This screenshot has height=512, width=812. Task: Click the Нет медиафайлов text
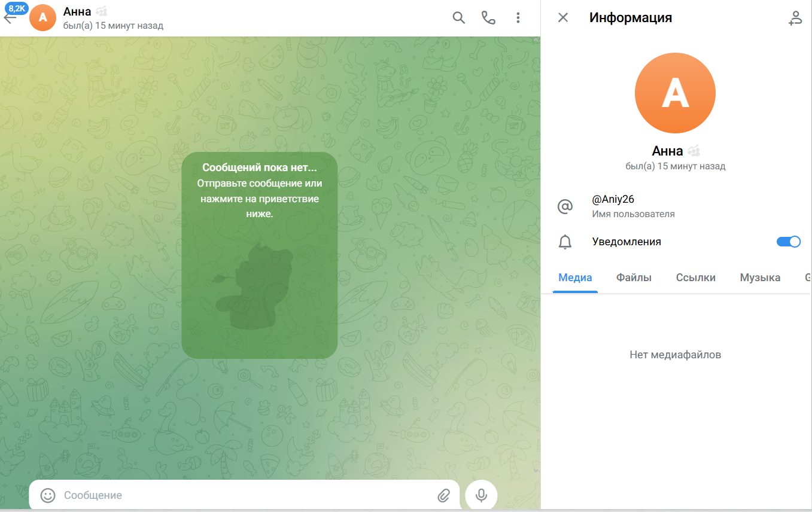pos(675,355)
